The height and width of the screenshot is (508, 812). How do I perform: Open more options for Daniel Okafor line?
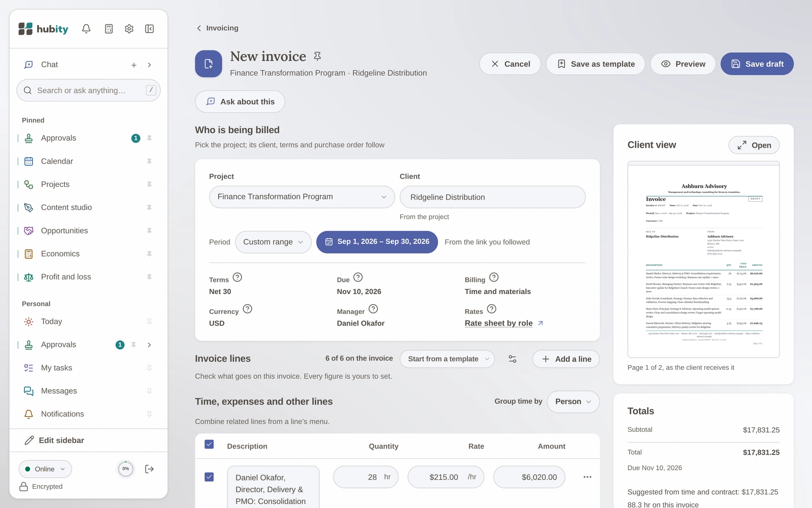point(588,477)
